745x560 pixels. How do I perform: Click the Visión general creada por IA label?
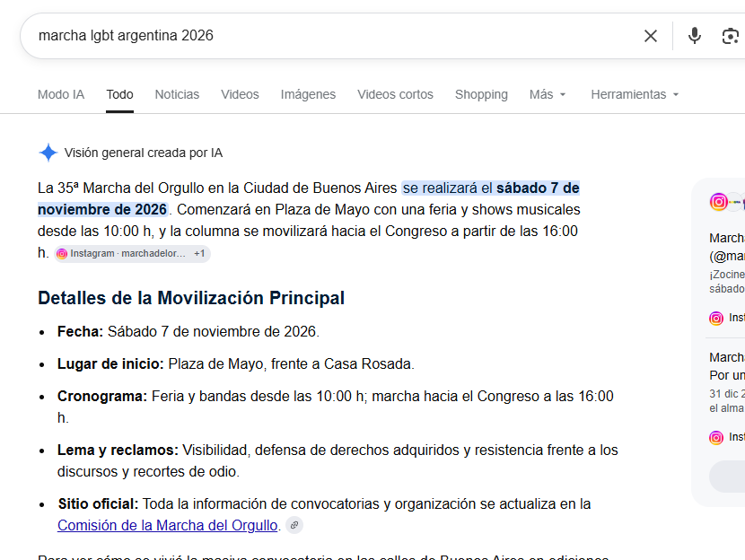tap(144, 153)
